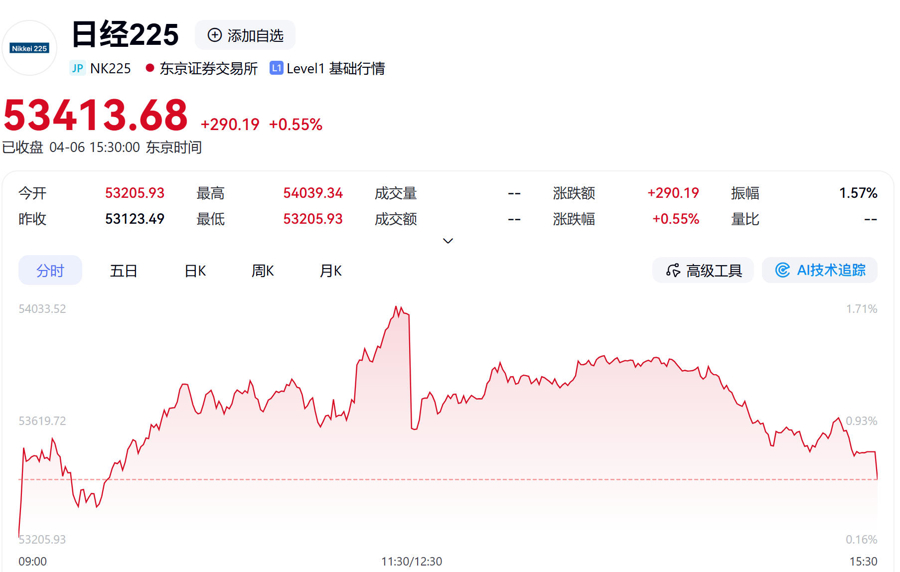The image size is (900, 572).
Task: Click the Nikkei 225 logo icon
Action: click(x=29, y=48)
